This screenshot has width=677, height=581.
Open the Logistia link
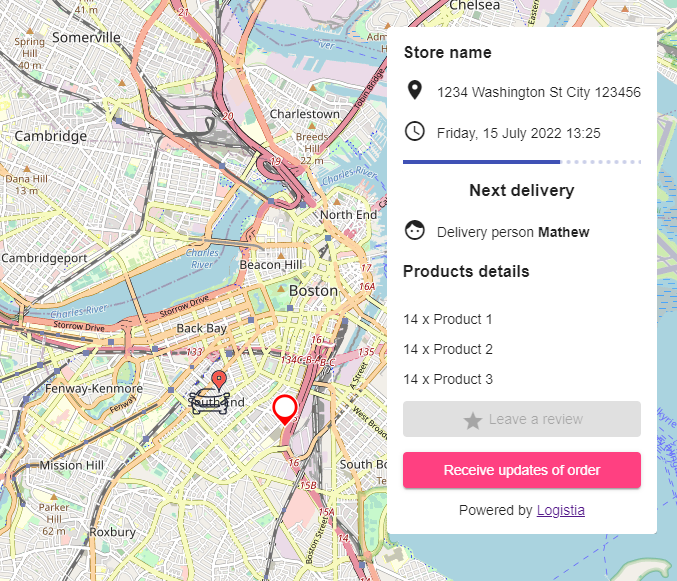click(560, 510)
